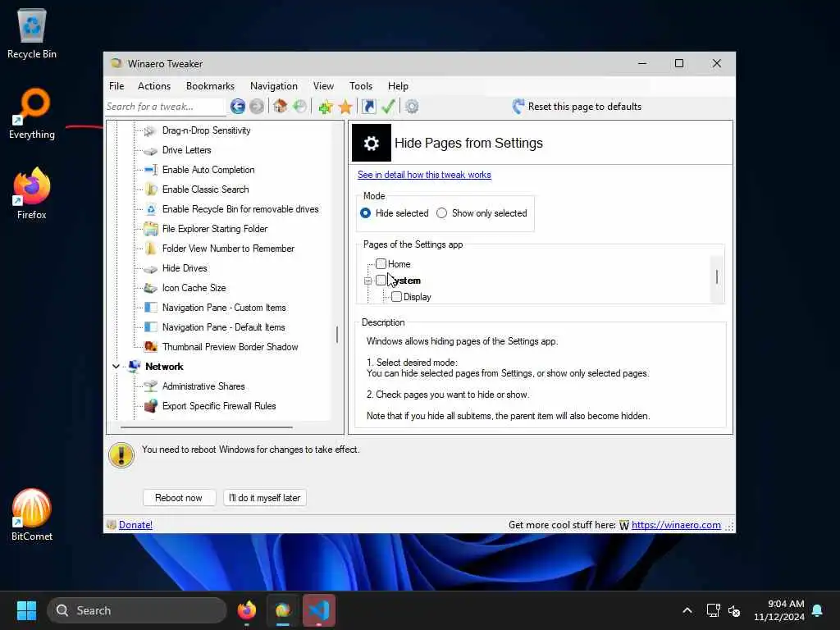840x630 pixels.
Task: Click I'll do it myself later button
Action: click(265, 498)
